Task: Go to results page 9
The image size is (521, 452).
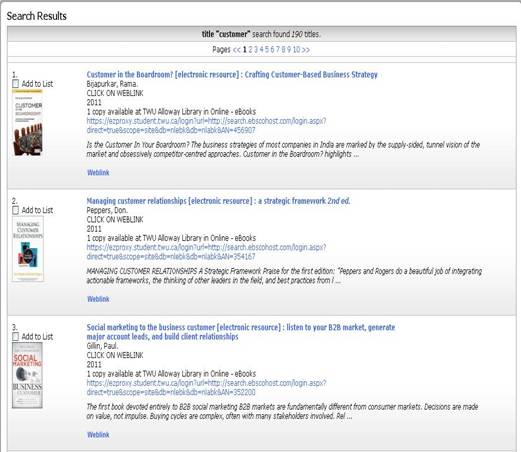Action: pyautogui.click(x=289, y=49)
